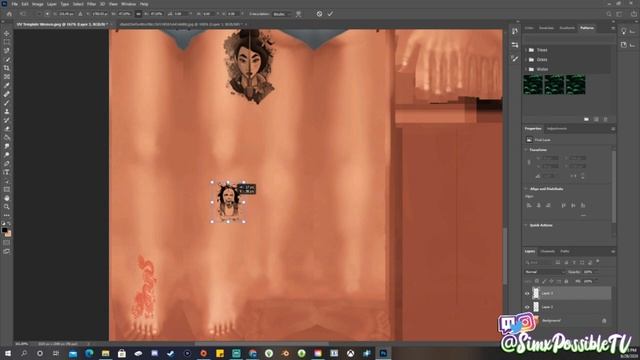
Task: Select the Lasso tool
Action: click(7, 51)
